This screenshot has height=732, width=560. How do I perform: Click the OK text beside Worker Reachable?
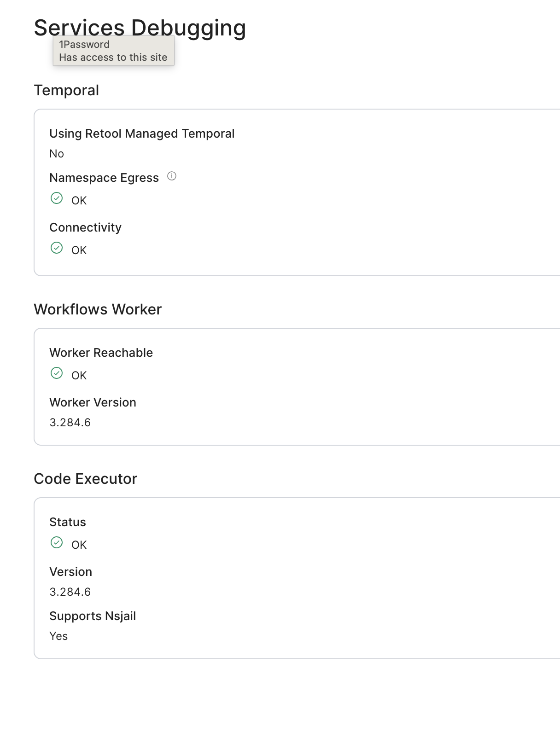tap(79, 376)
